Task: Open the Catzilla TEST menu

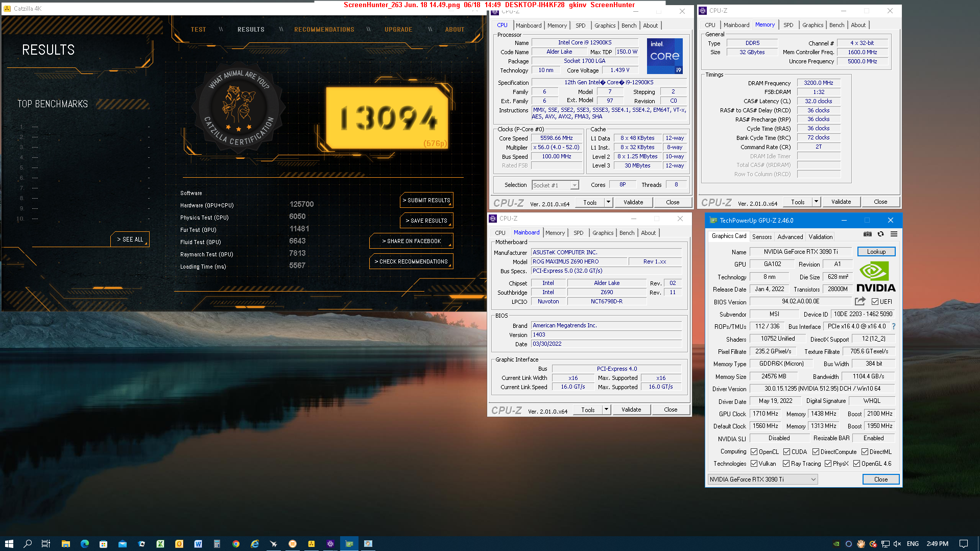Action: [198, 30]
